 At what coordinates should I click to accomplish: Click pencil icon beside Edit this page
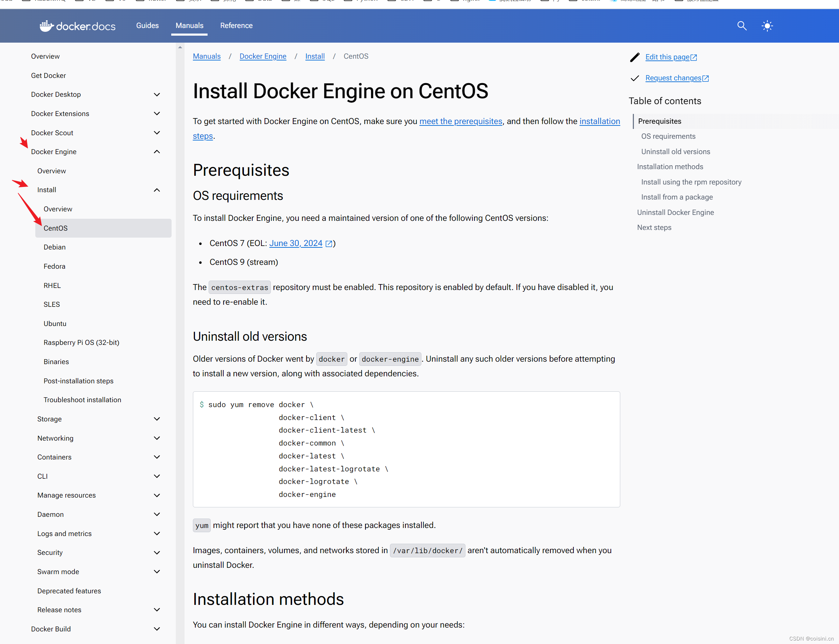pos(635,57)
